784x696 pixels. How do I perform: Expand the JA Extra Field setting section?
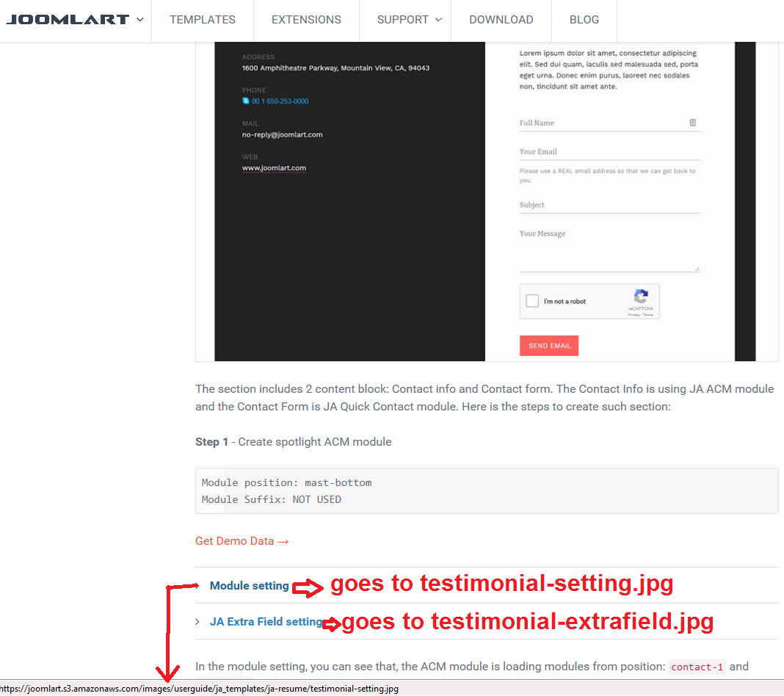coord(266,622)
